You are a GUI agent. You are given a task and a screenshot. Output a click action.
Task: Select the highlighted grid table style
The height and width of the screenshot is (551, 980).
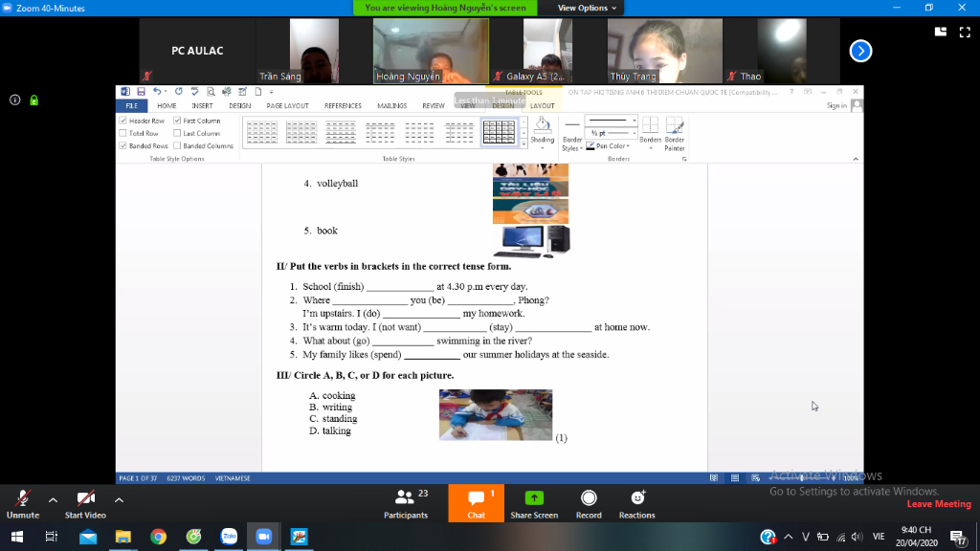pyautogui.click(x=499, y=132)
